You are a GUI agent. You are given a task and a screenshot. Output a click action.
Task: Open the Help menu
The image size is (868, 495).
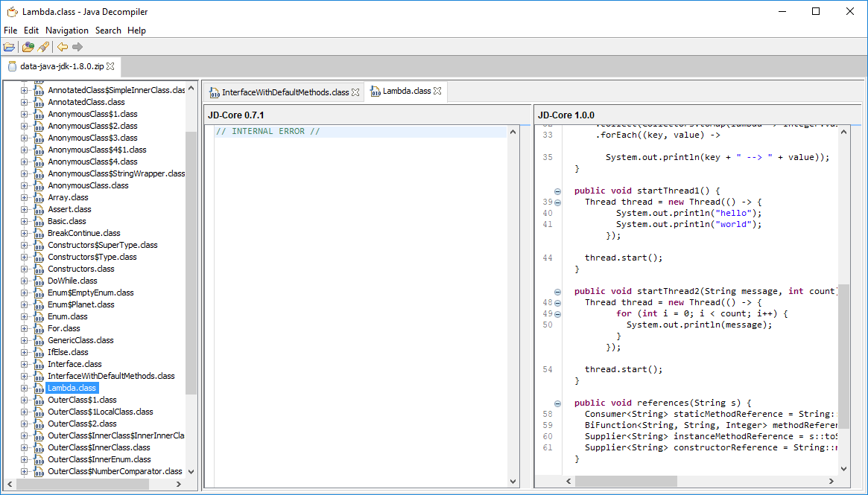136,31
